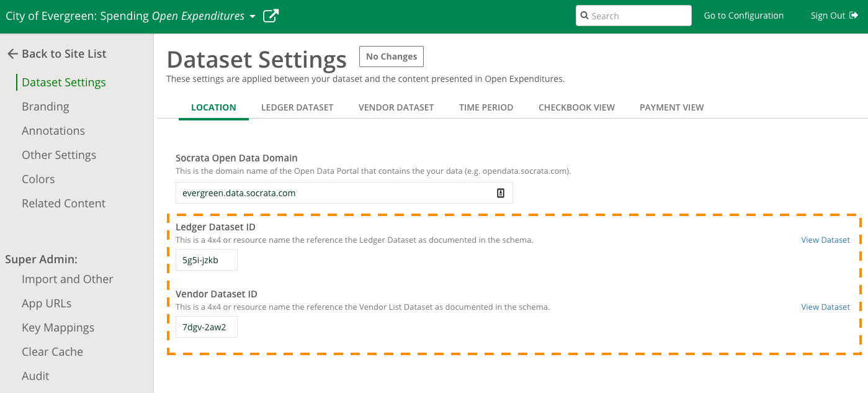Switch to the Ledger Dataset tab
This screenshot has height=393, width=868.
click(297, 107)
